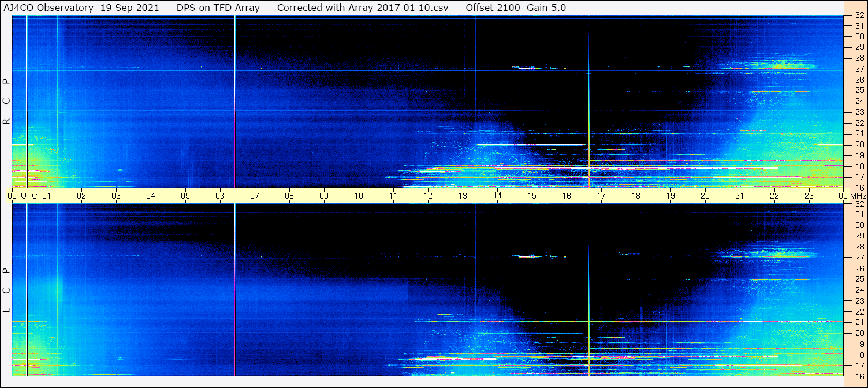Select hour '15' on the time axis

click(x=532, y=196)
